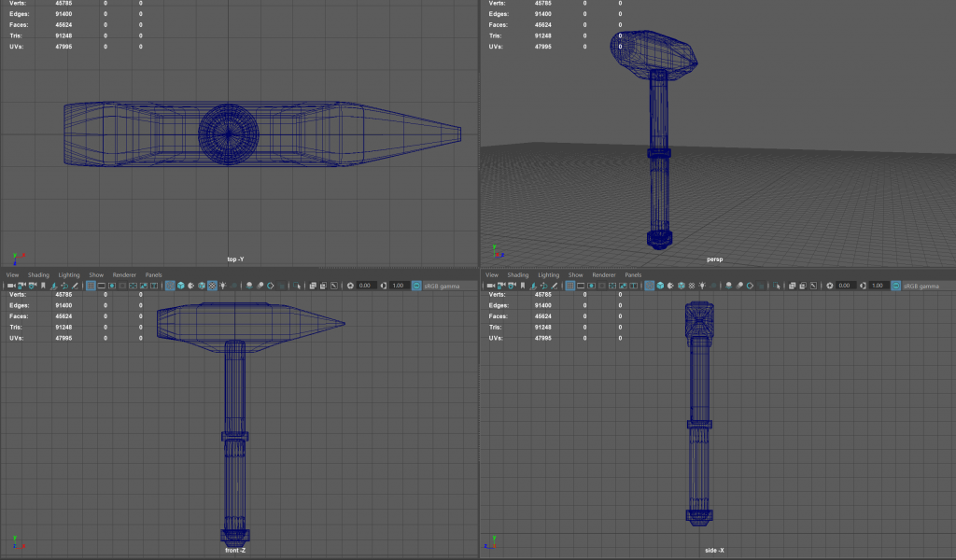Click Image Plane icon in side view toolbar
The image size is (956, 560).
pos(533,286)
